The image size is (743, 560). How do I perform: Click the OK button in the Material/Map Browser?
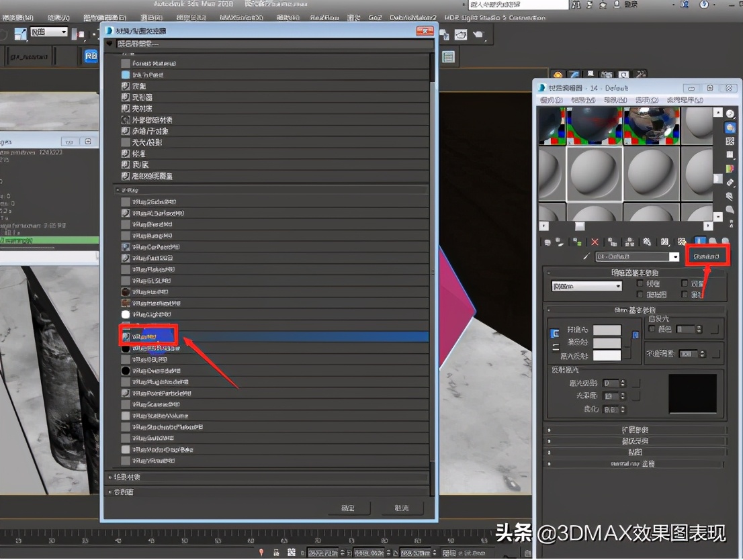click(x=349, y=508)
